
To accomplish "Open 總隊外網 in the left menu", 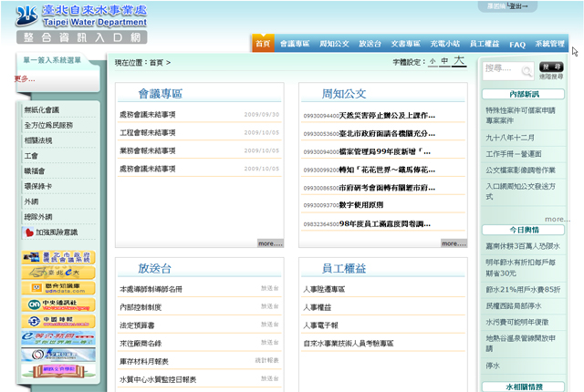I will click(x=38, y=216).
